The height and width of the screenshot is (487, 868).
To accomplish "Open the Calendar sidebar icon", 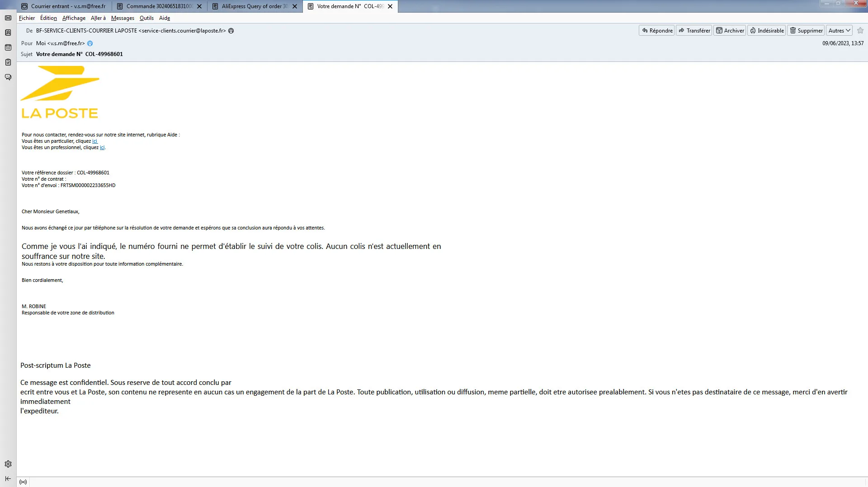I will tap(8, 47).
